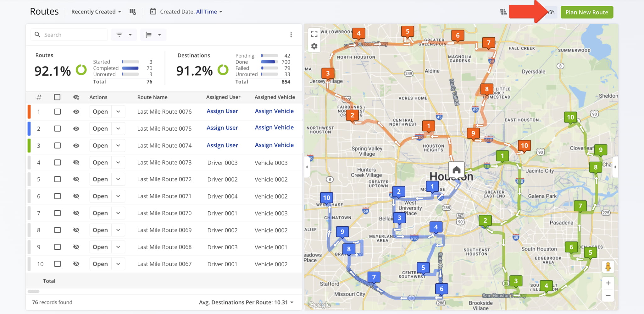The height and width of the screenshot is (314, 644).
Task: Select checkbox for Last Mile Route 0076
Action: point(57,112)
